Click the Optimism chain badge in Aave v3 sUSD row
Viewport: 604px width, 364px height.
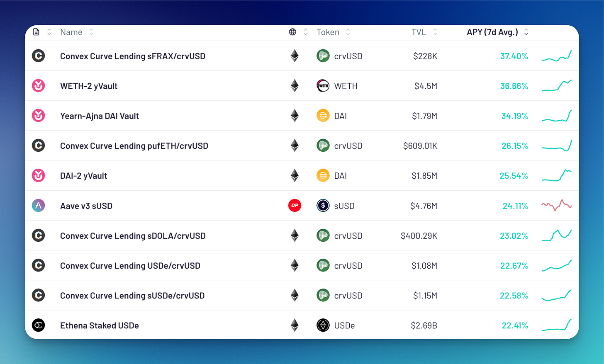[295, 206]
